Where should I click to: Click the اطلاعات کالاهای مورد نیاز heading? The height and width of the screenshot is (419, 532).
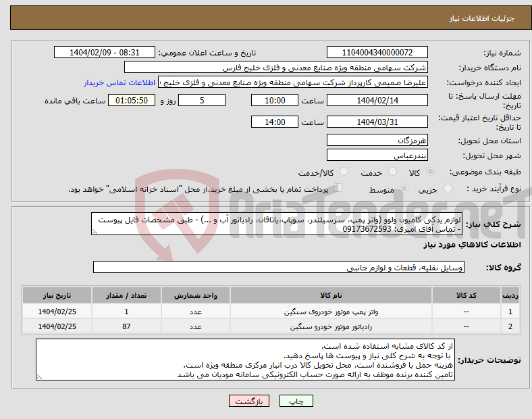[472, 245]
